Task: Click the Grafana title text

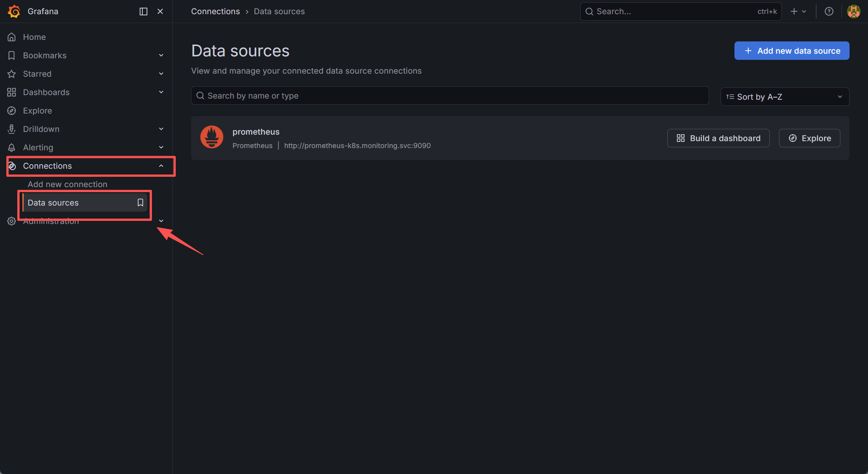Action: coord(43,12)
